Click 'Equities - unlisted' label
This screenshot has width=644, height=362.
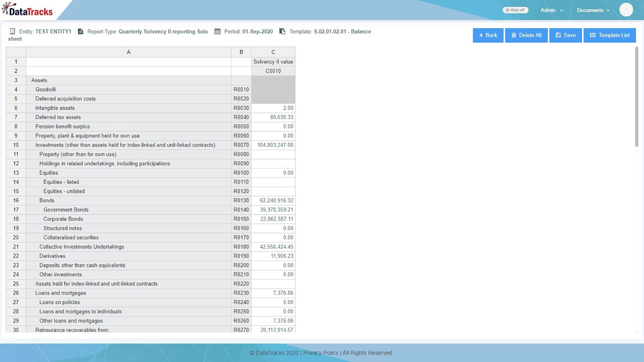pos(64,191)
